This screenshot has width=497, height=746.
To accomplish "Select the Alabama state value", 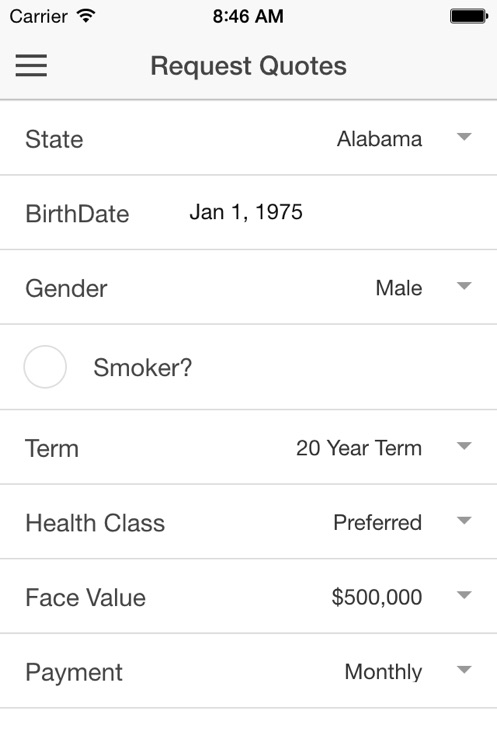I will coord(380,139).
